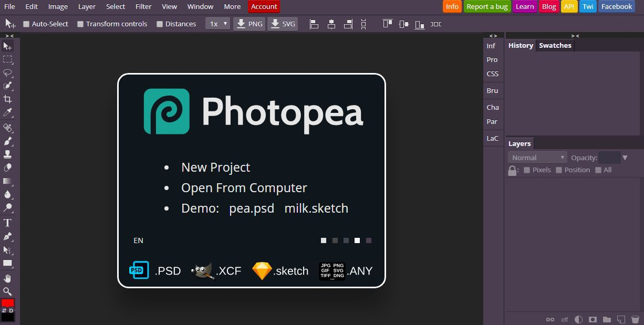This screenshot has width=644, height=325.
Task: Open the milk.sketch demo file
Action: 316,208
